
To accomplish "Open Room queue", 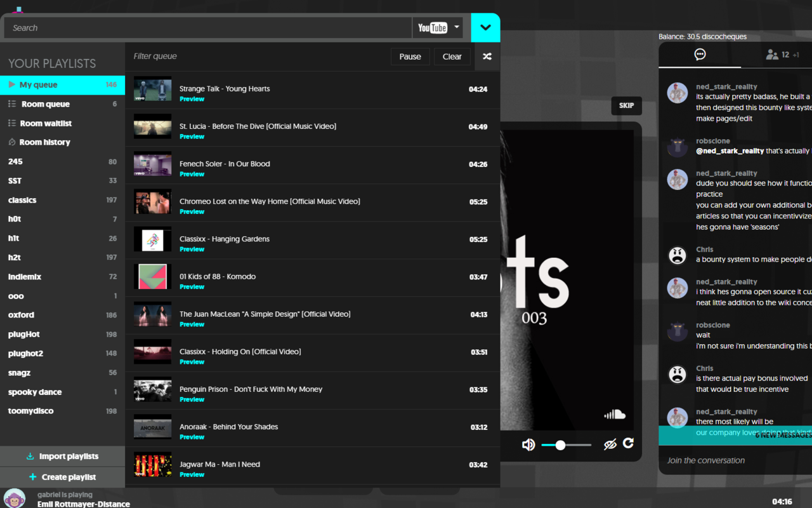I will click(62, 104).
